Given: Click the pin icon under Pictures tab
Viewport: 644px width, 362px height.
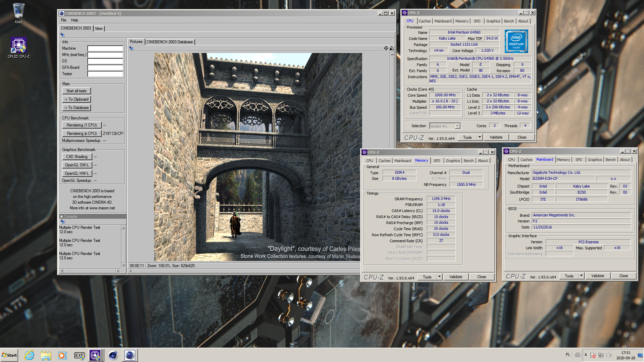Looking at the screenshot, I should 132,48.
